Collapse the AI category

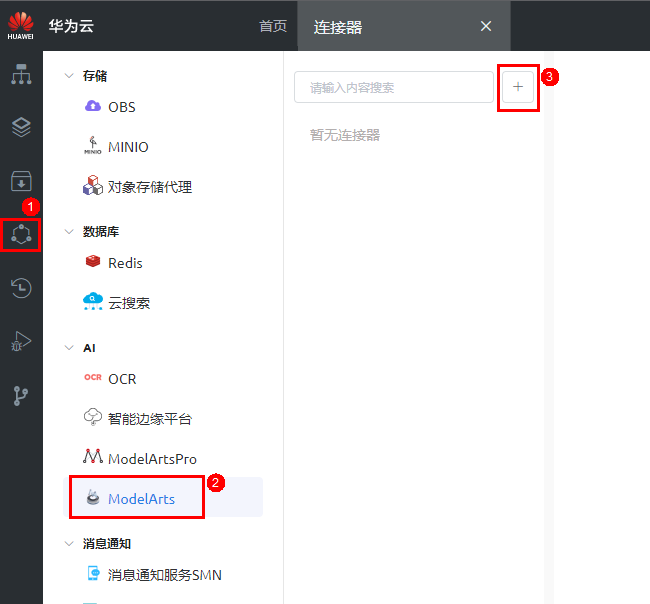[69, 347]
